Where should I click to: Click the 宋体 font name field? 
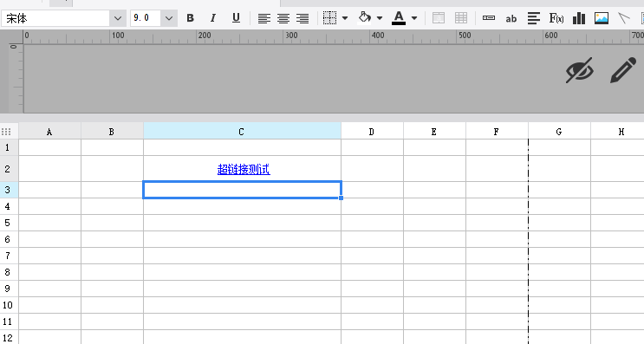coord(55,18)
